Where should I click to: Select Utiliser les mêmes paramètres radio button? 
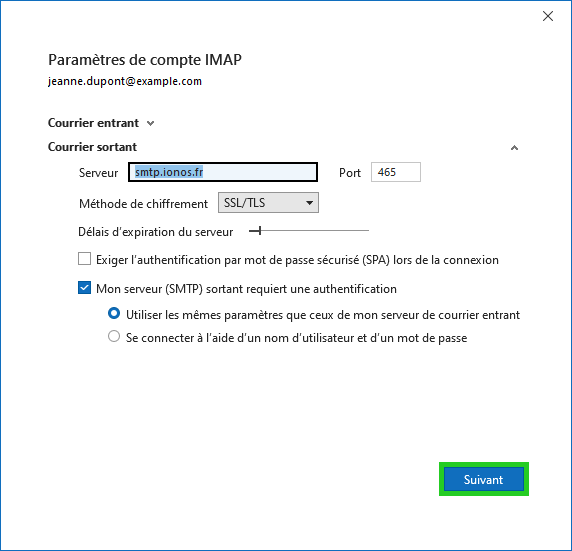point(114,313)
